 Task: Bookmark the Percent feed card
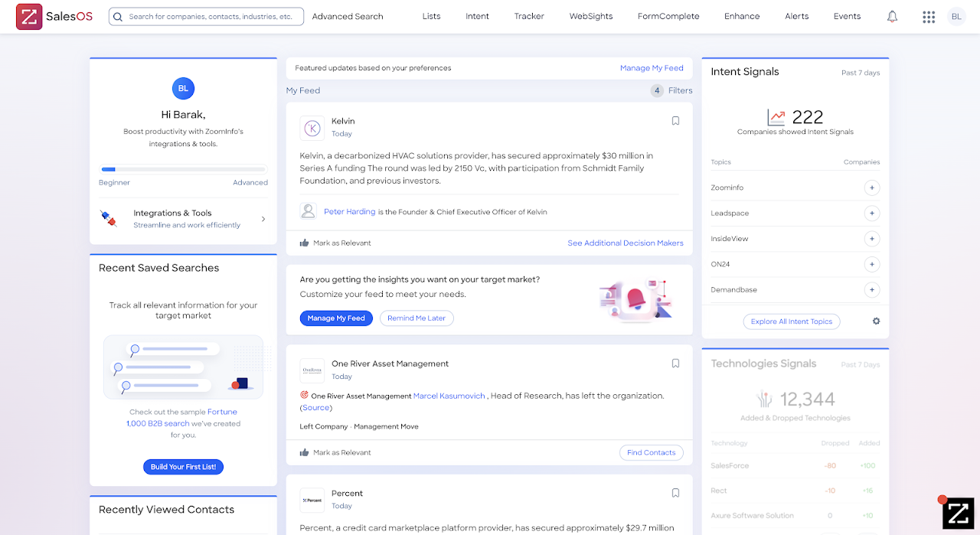pos(675,493)
